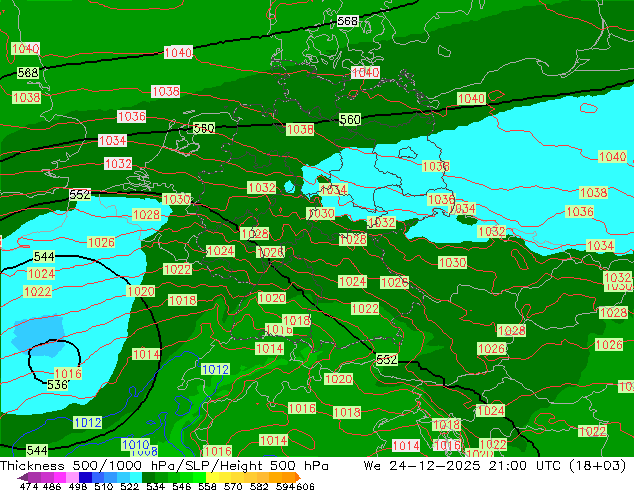Click the blue 1010 isobar label
Screen dimensions: 634x490
point(135,445)
